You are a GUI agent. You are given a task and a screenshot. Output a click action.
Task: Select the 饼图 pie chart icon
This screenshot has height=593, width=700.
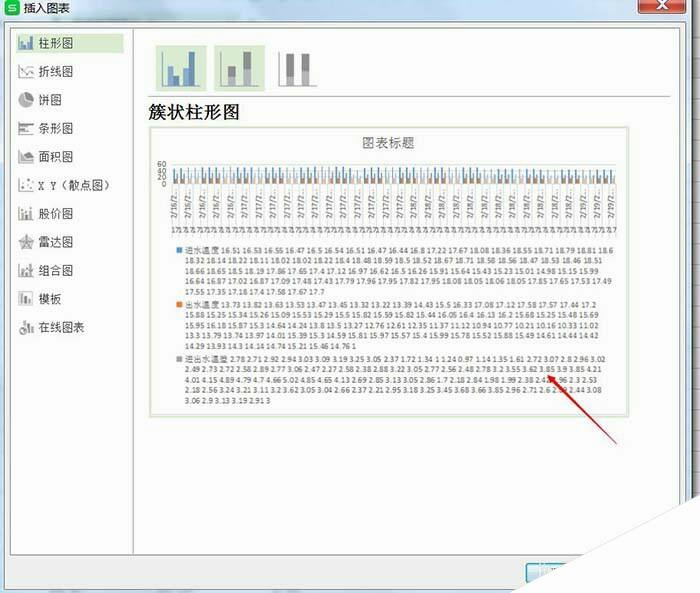(x=26, y=100)
